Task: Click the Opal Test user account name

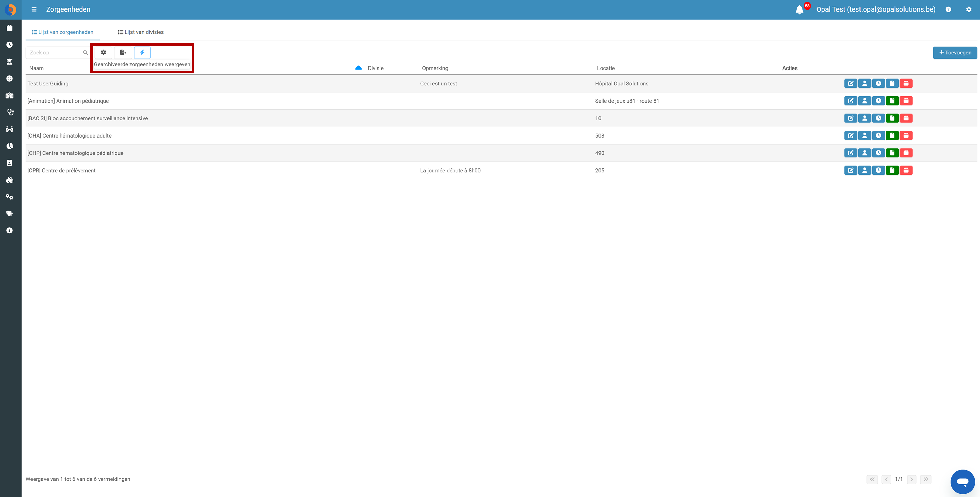Action: [876, 9]
